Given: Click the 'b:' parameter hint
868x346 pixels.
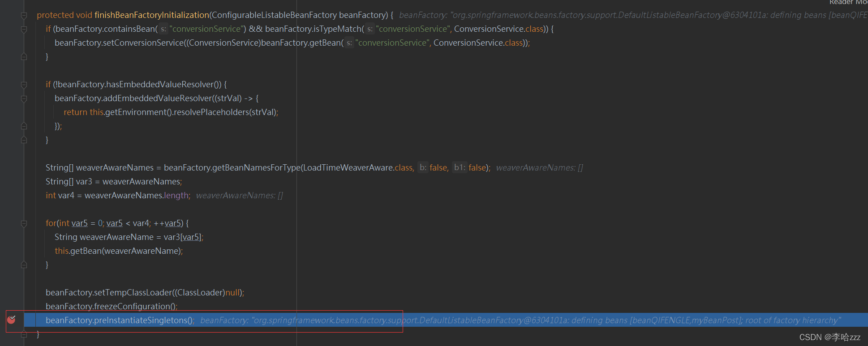Looking at the screenshot, I should pos(423,167).
